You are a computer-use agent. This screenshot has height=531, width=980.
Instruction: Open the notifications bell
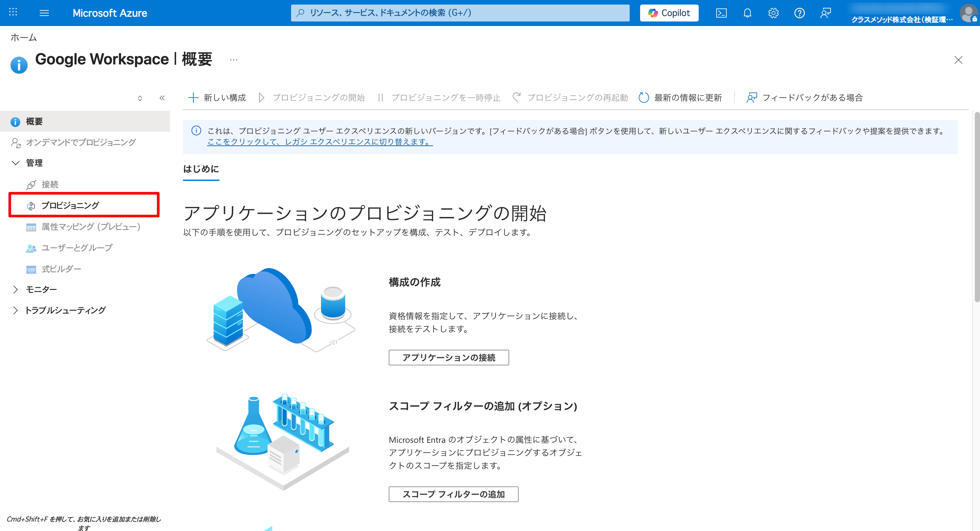747,13
